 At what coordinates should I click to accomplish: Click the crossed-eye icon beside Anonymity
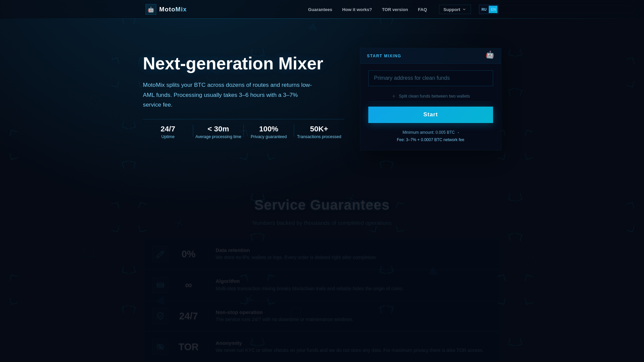(x=160, y=347)
